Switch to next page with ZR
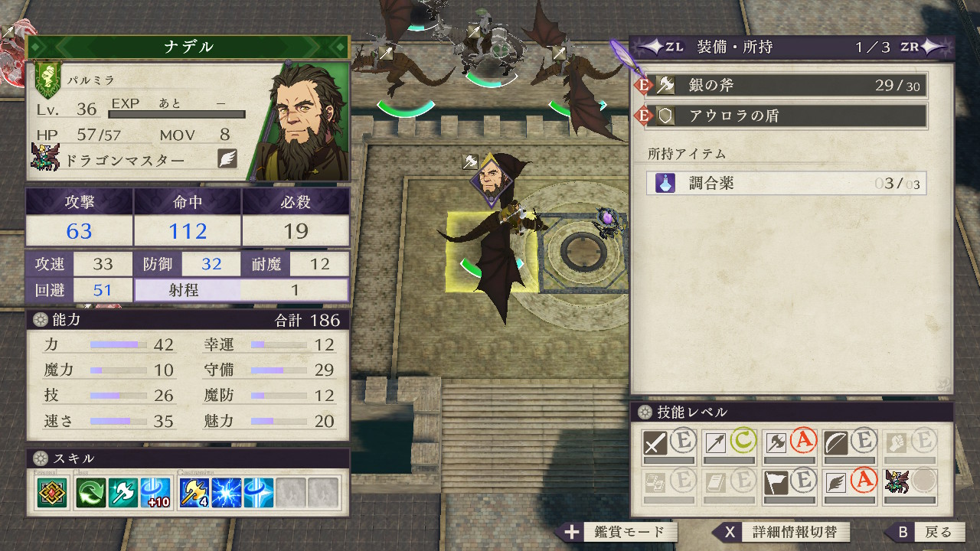 [x=919, y=47]
